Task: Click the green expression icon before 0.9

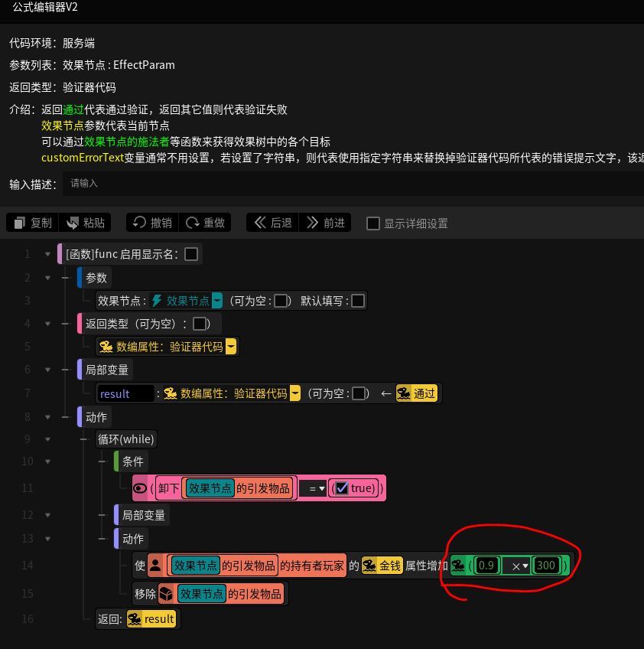Action: point(458,566)
